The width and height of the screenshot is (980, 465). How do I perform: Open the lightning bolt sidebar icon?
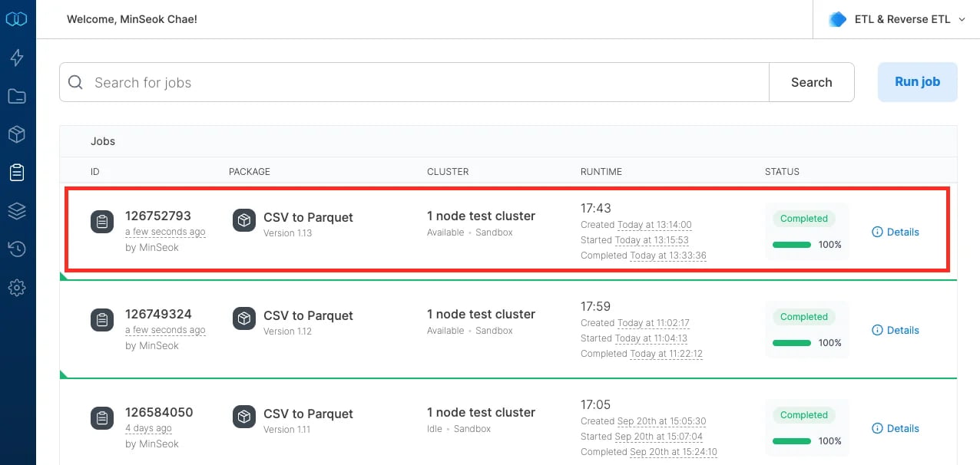17,58
